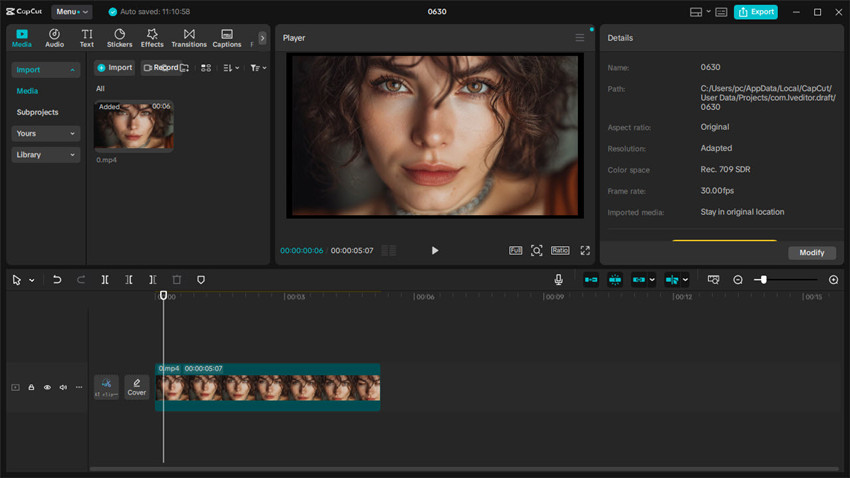The width and height of the screenshot is (850, 478).
Task: Open track more options ellipsis
Action: coord(79,387)
